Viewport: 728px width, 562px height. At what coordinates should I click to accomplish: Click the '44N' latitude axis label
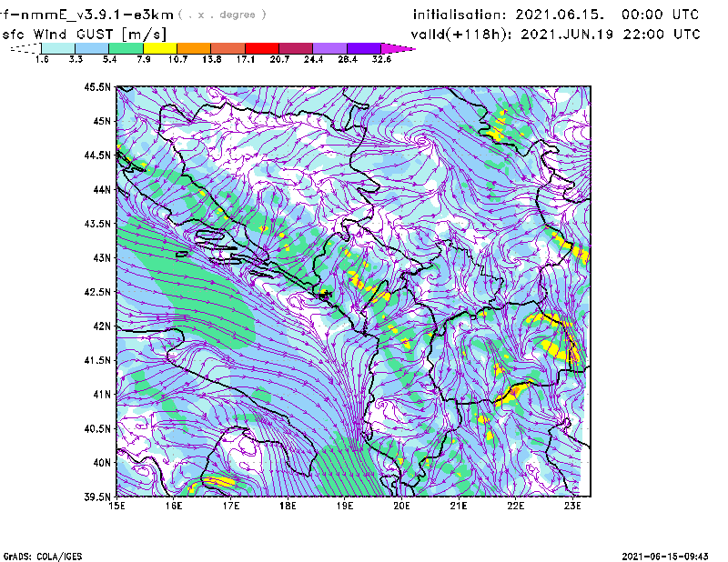[x=102, y=189]
